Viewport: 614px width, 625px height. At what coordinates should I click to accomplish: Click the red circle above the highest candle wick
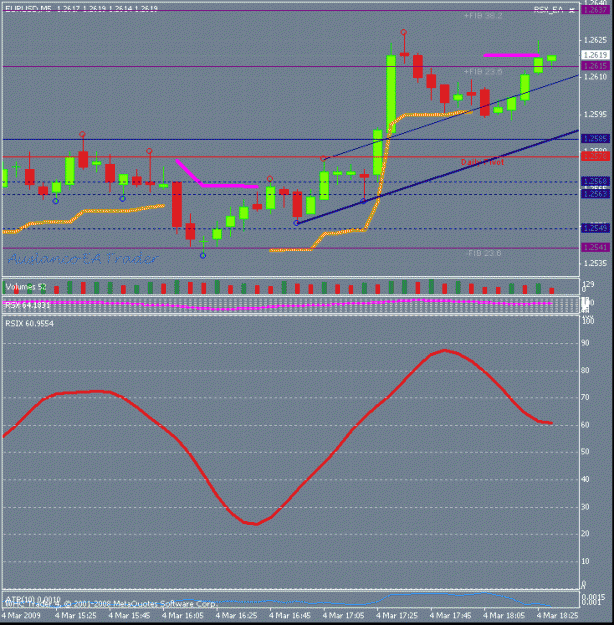(404, 32)
